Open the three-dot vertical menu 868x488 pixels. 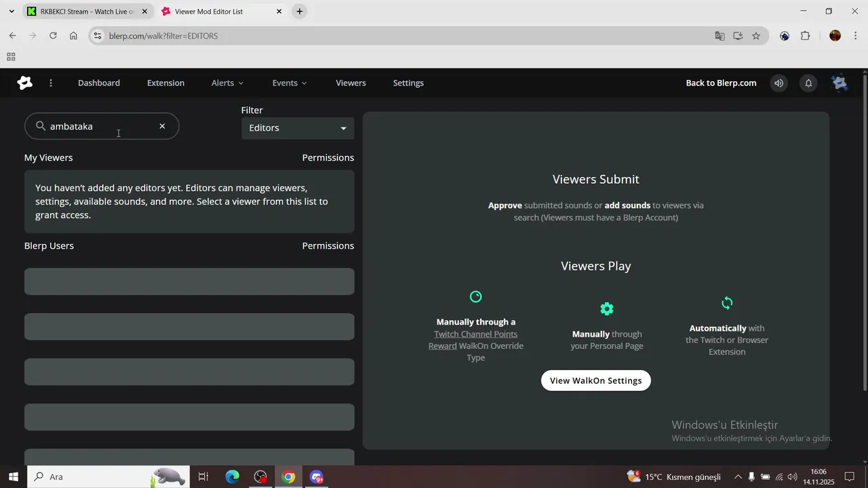tap(51, 83)
